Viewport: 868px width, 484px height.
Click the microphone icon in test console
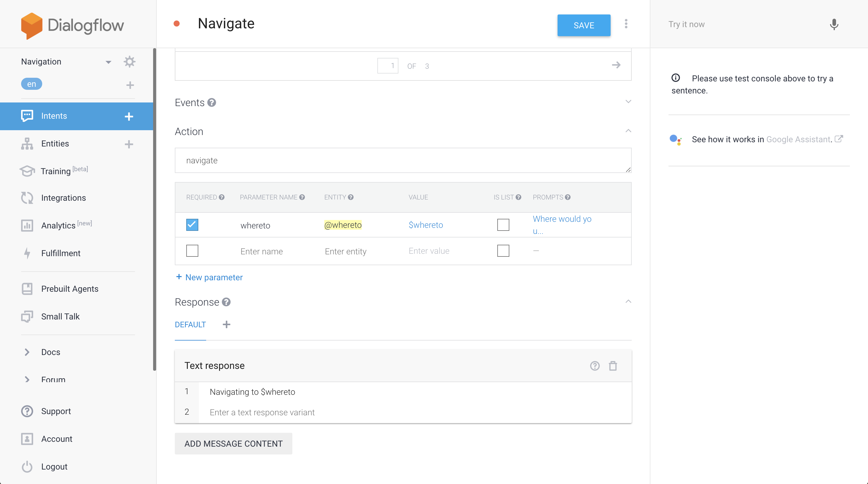click(x=834, y=24)
